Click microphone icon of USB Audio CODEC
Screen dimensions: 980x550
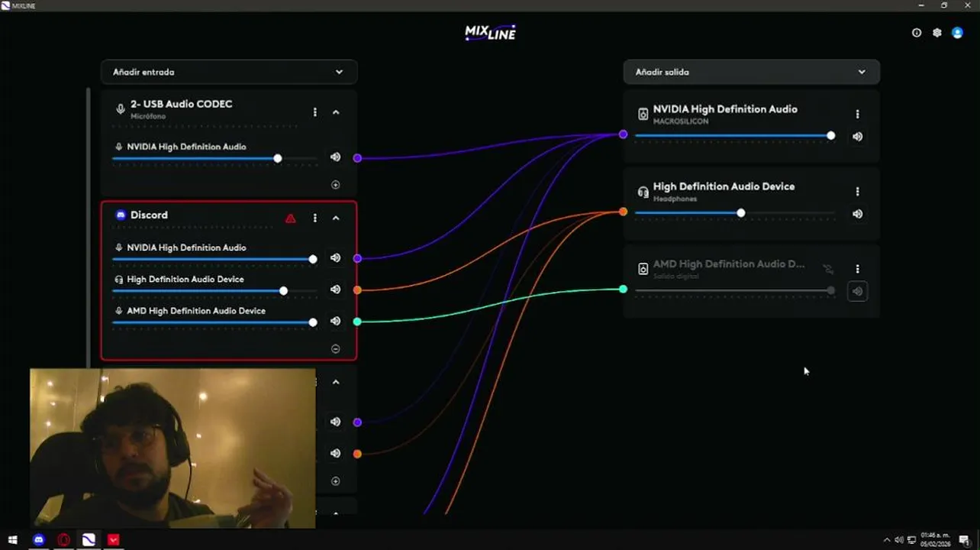click(120, 109)
